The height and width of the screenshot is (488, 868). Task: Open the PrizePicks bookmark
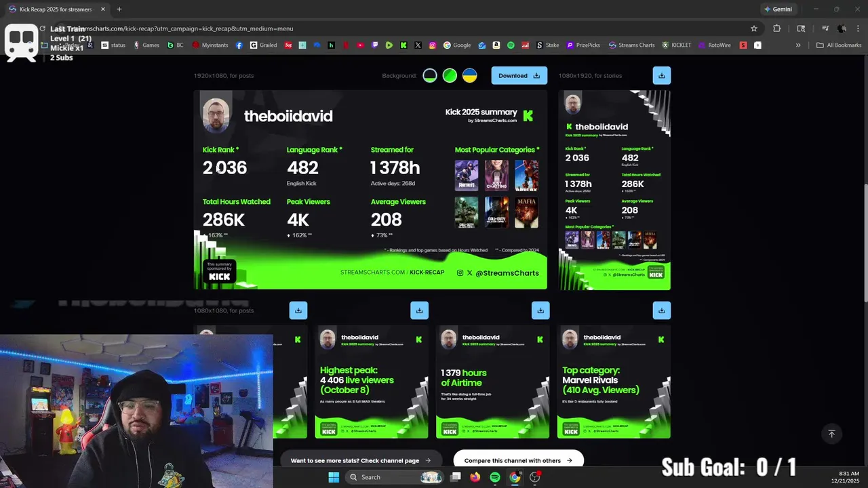click(583, 45)
